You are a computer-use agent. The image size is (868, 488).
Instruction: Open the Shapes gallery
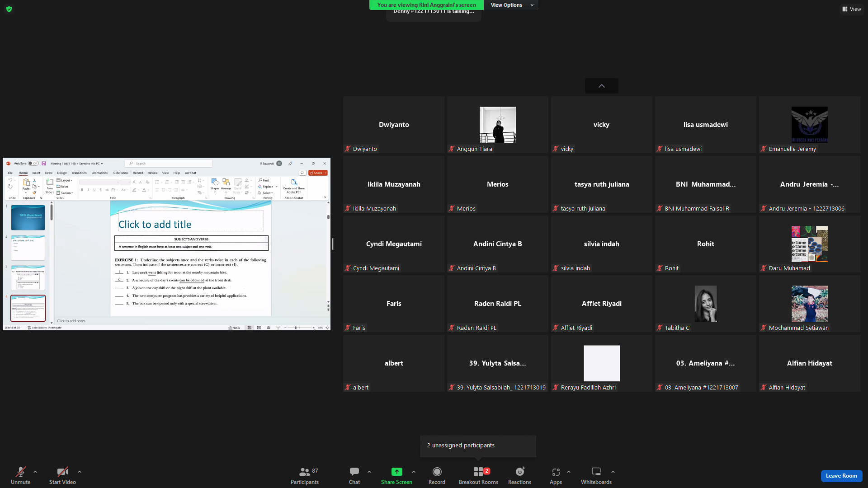[215, 185]
